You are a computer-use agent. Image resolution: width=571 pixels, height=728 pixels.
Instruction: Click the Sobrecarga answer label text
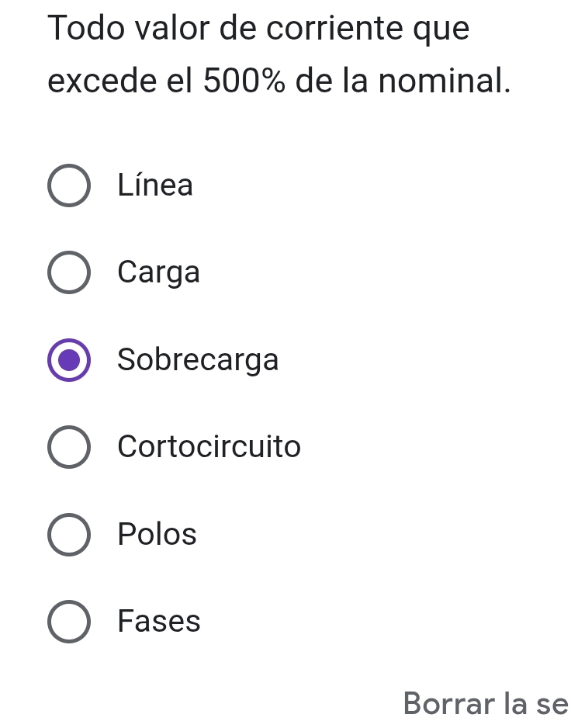coord(198,360)
